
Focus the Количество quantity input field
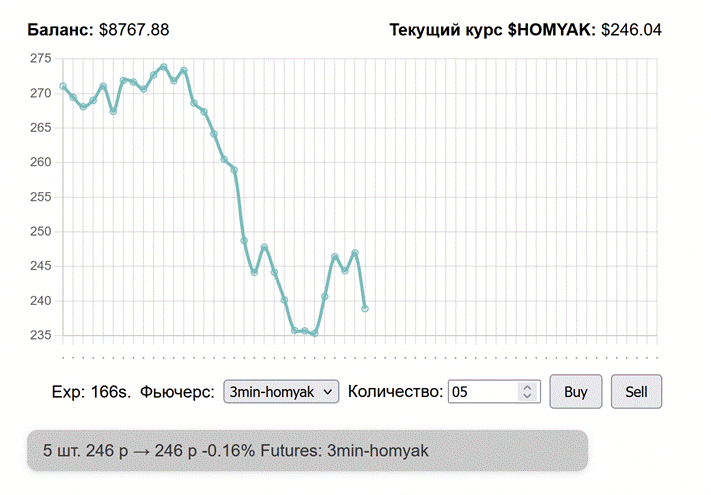(x=482, y=392)
